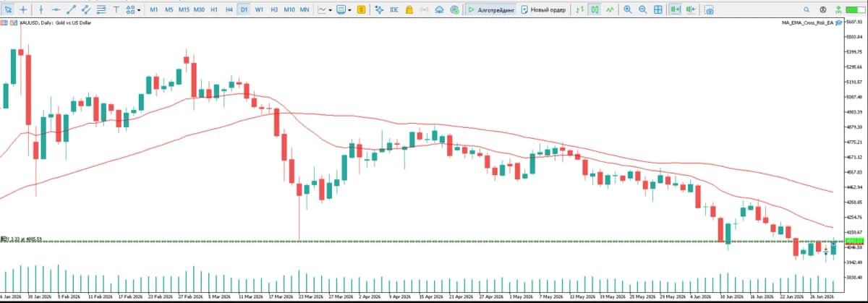Image resolution: width=868 pixels, height=303 pixels.
Task: Toggle auto scroll chart to end
Action: pos(675,9)
